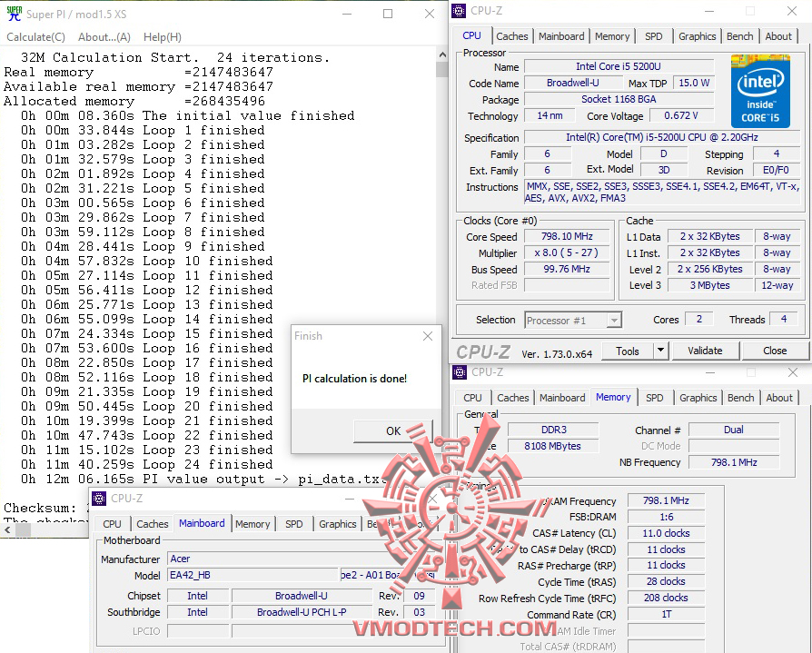Switch to Mainboard tab in top CPU-Z window
Screen dimensions: 812x653
click(x=560, y=36)
